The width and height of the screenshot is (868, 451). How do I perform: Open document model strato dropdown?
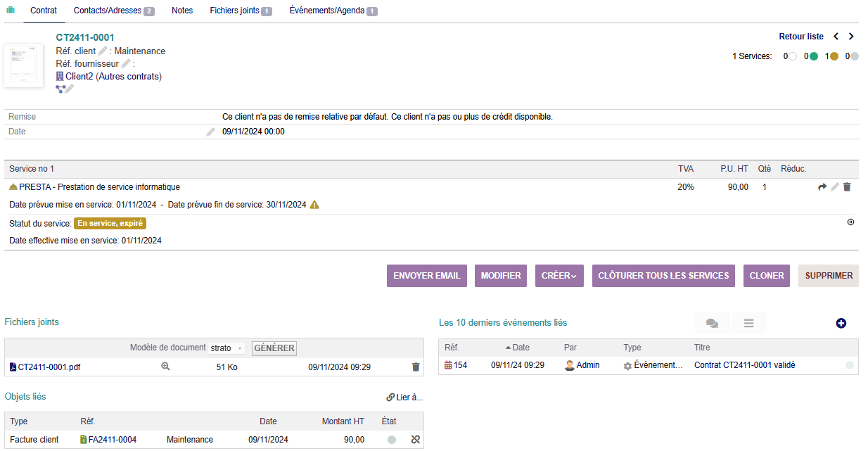[x=226, y=348]
